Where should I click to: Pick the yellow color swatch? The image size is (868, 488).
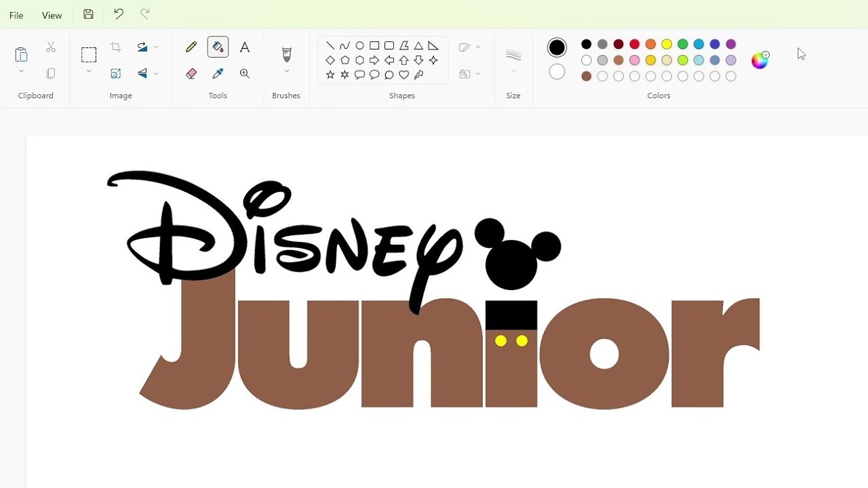tap(667, 44)
